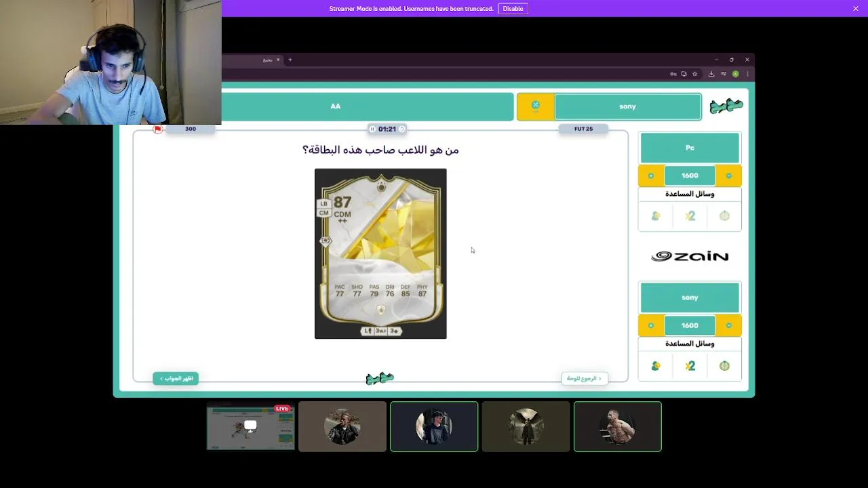
Task: Click the sony team name bar at top
Action: coord(627,106)
